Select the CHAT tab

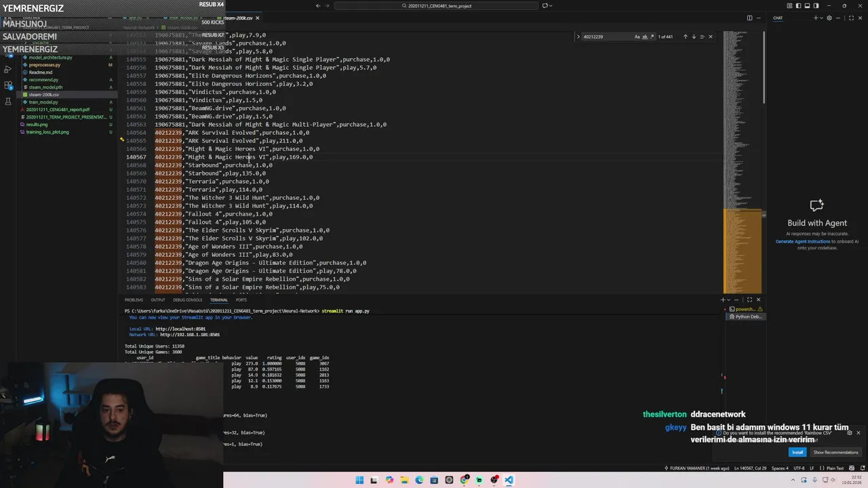pyautogui.click(x=778, y=18)
